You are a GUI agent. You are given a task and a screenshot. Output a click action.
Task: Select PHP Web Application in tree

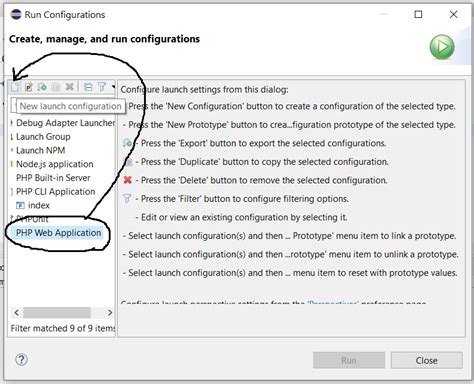point(59,233)
